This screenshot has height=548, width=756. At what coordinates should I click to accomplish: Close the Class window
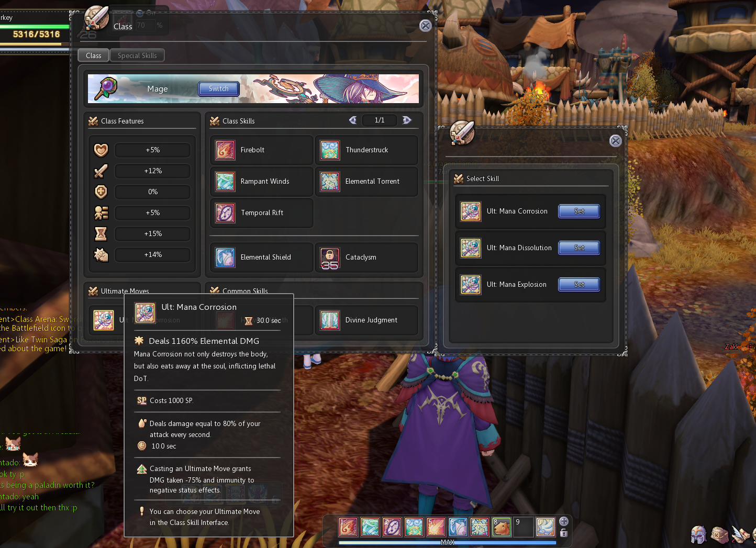pyautogui.click(x=426, y=26)
